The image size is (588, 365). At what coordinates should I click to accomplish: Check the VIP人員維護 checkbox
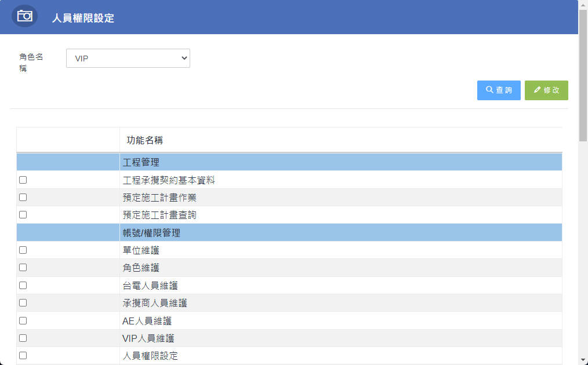(23, 338)
